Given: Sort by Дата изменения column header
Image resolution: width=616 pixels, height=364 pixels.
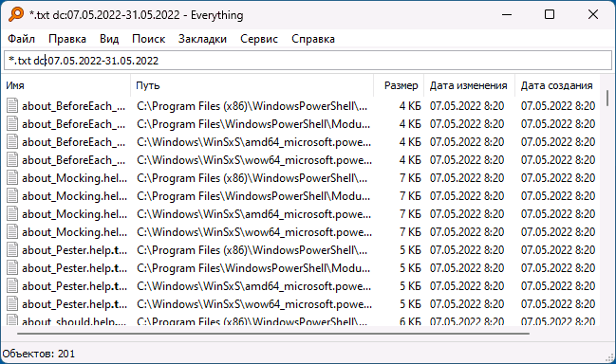Looking at the screenshot, I should pos(469,85).
